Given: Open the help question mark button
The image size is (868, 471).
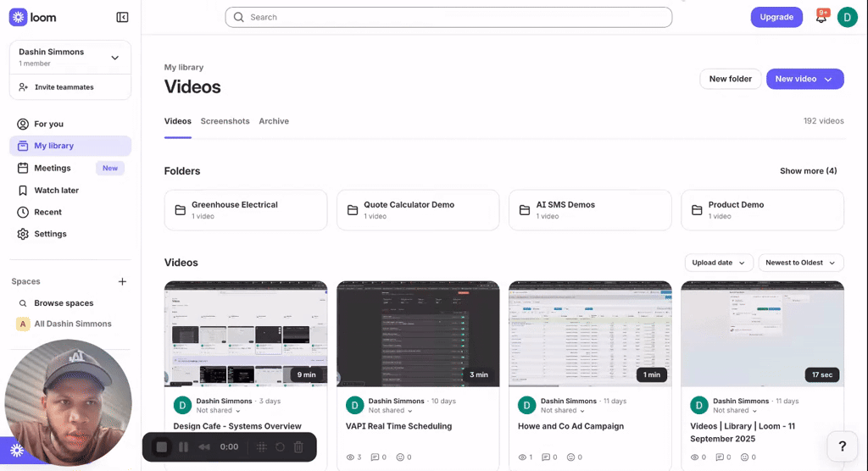Looking at the screenshot, I should [x=842, y=446].
